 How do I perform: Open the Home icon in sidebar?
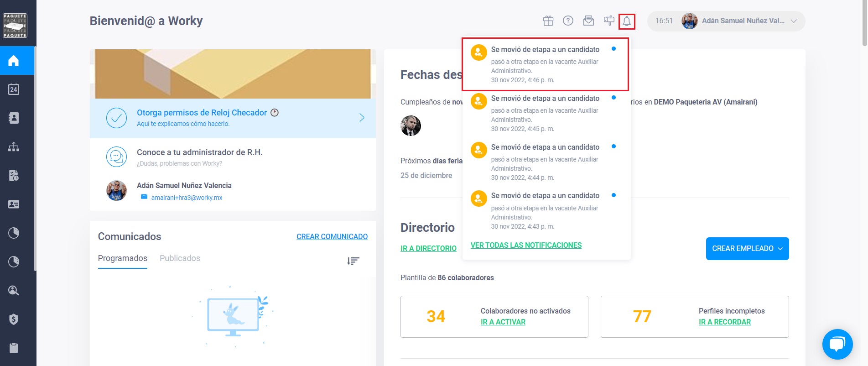pos(14,61)
